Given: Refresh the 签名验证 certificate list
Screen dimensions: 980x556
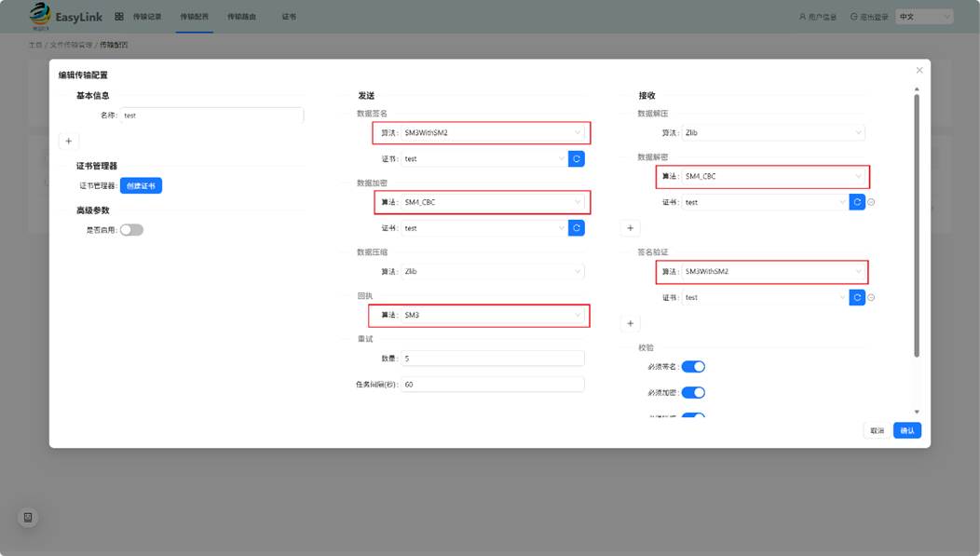Looking at the screenshot, I should (857, 298).
